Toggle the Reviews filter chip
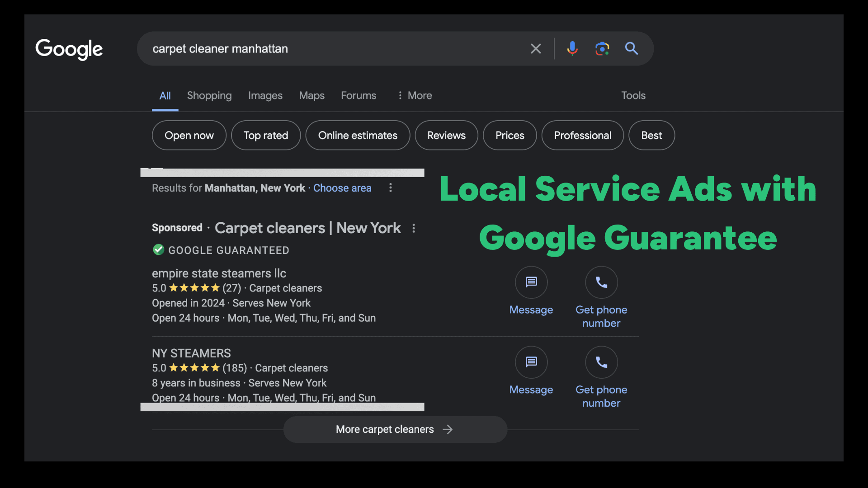The height and width of the screenshot is (488, 868). (446, 135)
